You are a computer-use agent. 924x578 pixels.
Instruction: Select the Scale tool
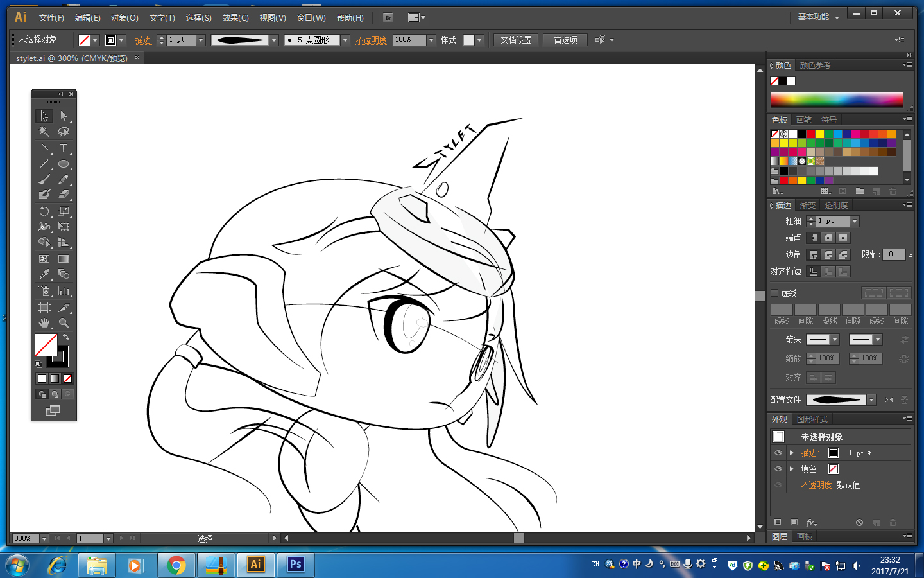[x=64, y=211]
